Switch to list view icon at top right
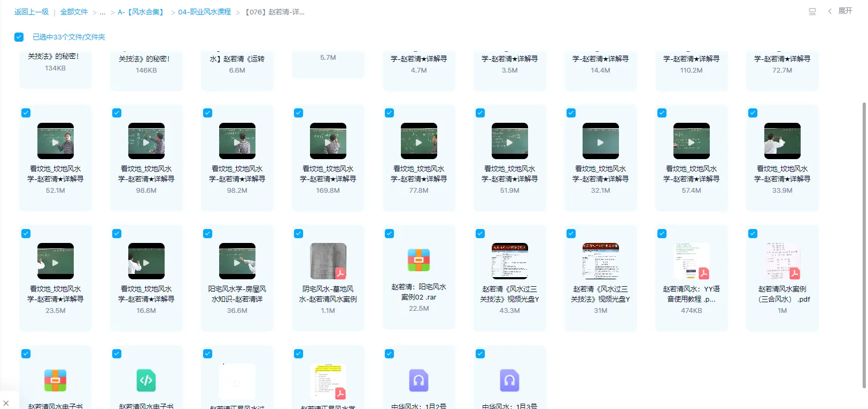This screenshot has height=409, width=868. 812,11
